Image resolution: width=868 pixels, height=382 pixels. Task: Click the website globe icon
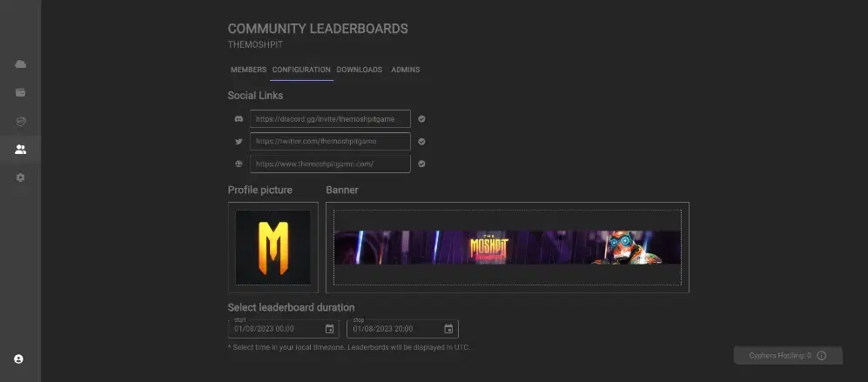pyautogui.click(x=239, y=164)
